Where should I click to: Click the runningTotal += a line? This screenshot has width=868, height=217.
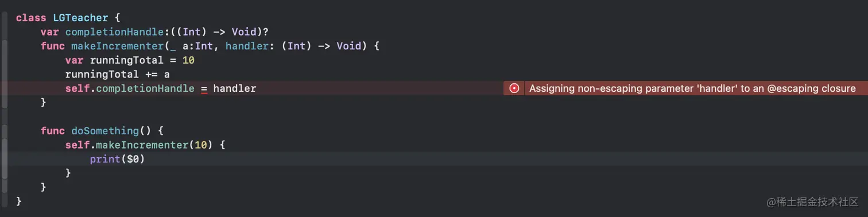pyautogui.click(x=118, y=74)
